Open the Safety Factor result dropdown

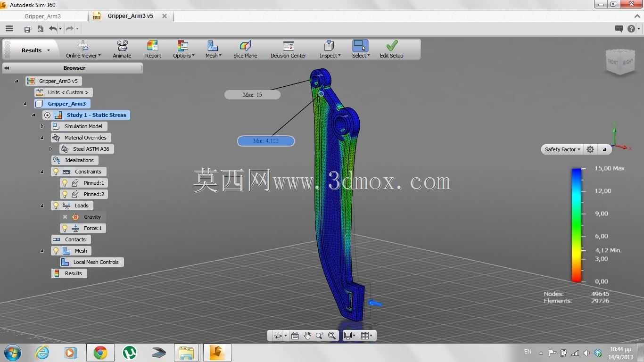coord(562,149)
